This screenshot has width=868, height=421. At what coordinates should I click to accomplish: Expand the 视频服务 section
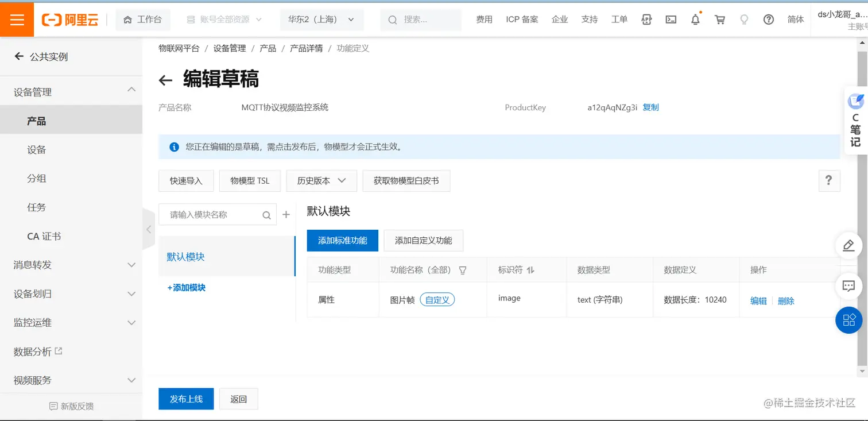[71, 380]
